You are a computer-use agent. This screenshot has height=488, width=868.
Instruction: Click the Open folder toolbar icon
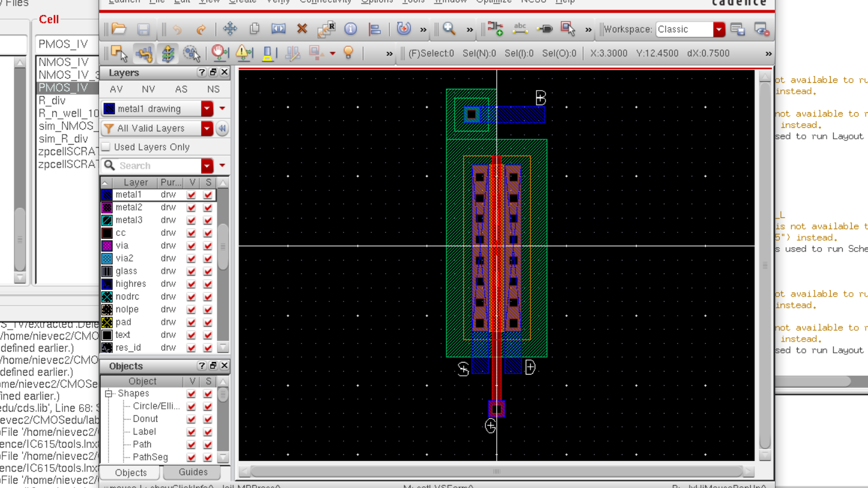[119, 29]
